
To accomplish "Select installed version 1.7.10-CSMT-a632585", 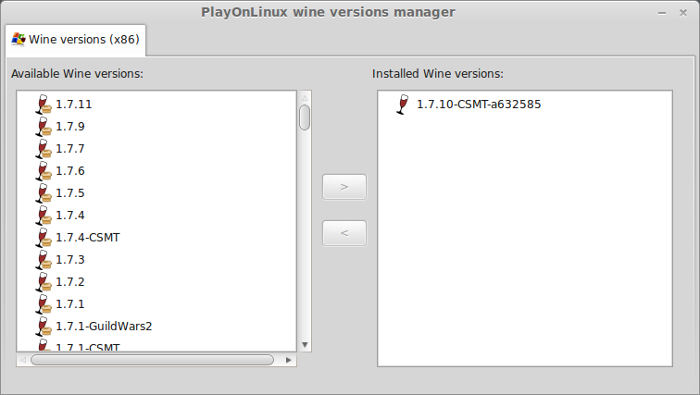I will [x=479, y=104].
